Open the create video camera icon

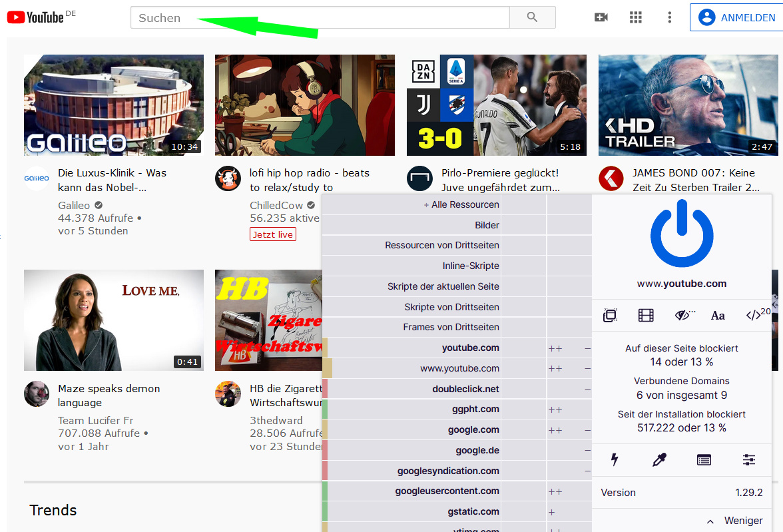[x=601, y=17]
